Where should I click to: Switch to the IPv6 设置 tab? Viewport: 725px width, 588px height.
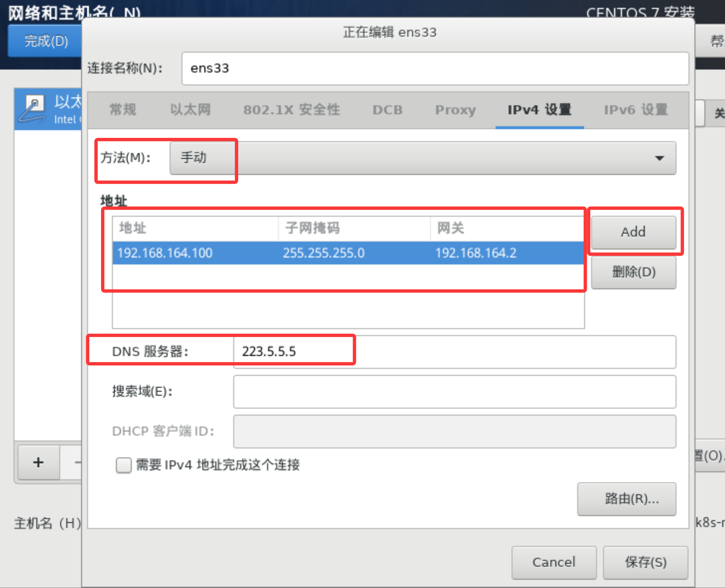coord(636,110)
